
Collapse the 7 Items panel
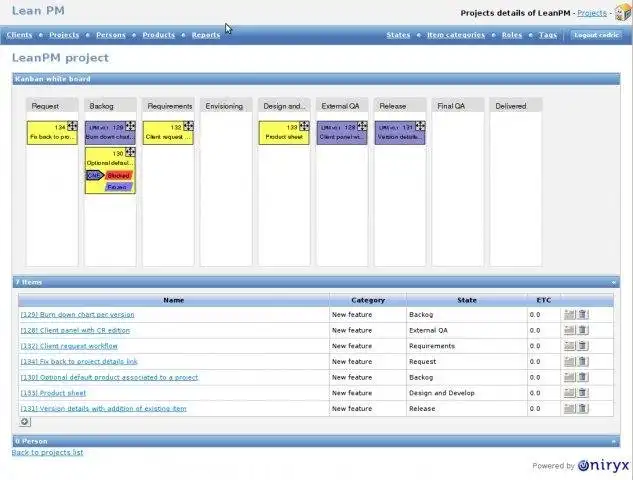coord(614,283)
